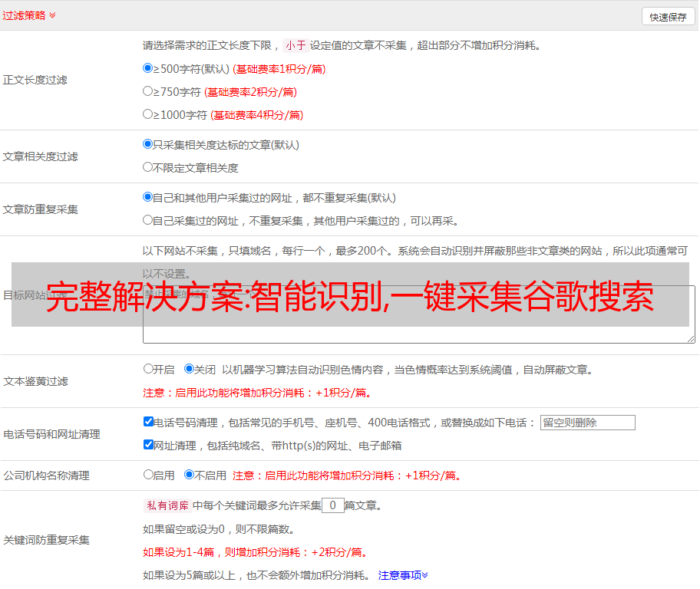Click the replacement phone number field
Viewport: 700px width, 589px height.
click(587, 423)
